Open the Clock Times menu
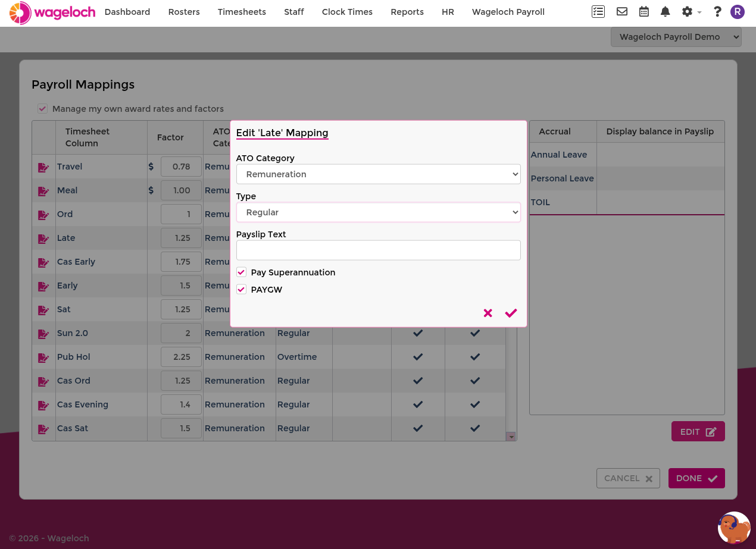 347,12
